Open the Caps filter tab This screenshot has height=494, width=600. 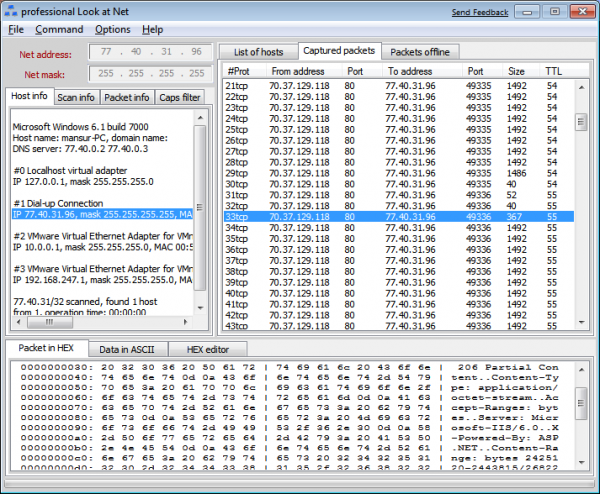coord(179,97)
